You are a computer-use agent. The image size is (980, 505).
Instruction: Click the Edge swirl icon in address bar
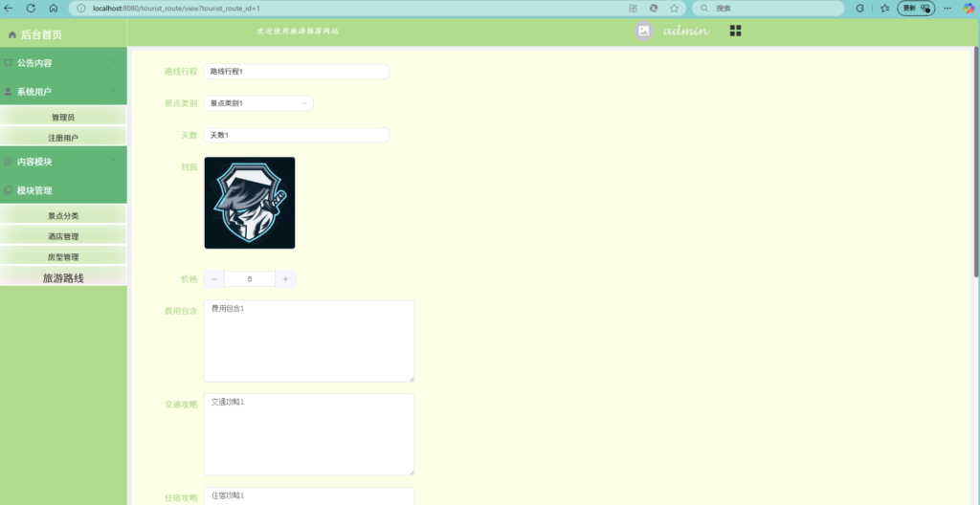654,8
